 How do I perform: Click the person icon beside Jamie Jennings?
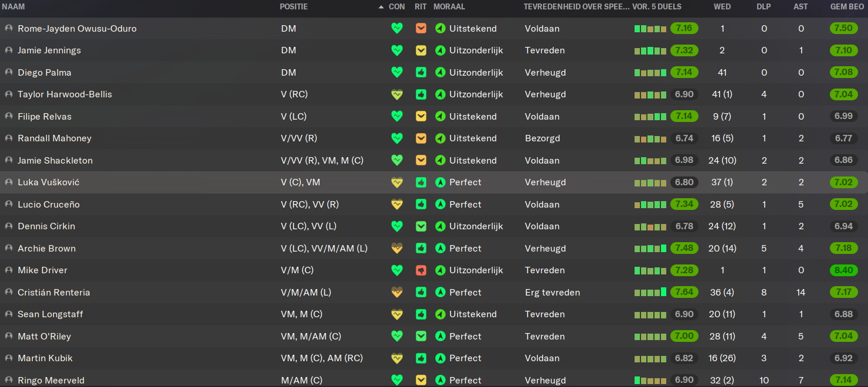coord(9,50)
